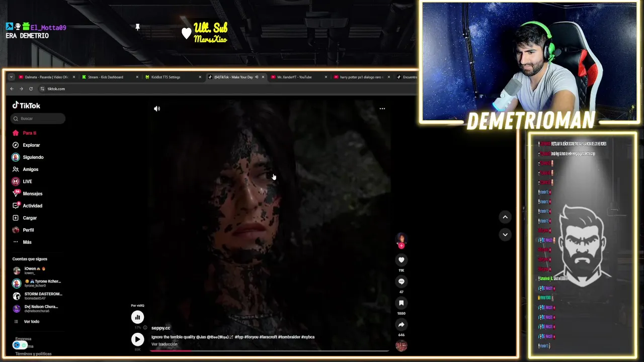
Task: Open Siguiendo in TikTok sidebar
Action: [28, 157]
